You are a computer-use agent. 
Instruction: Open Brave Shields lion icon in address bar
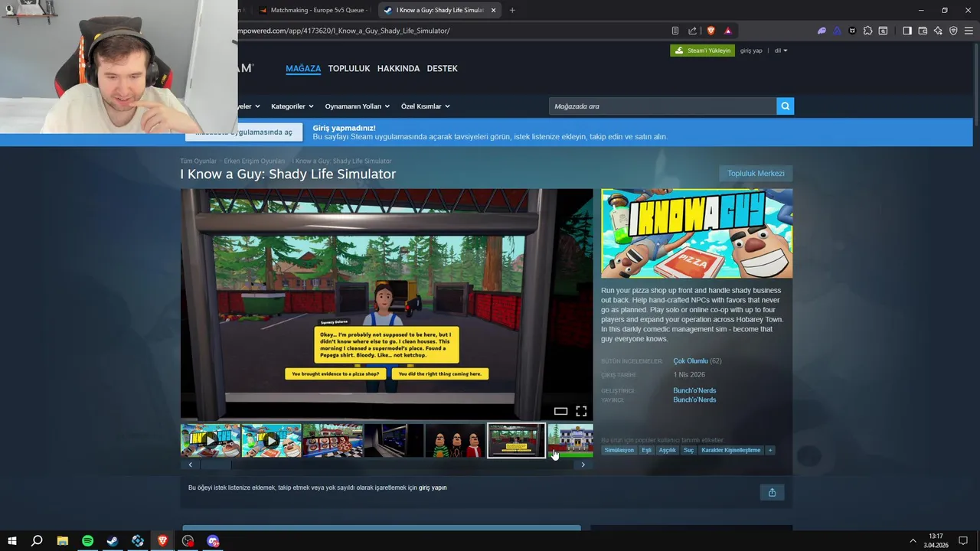tap(710, 31)
